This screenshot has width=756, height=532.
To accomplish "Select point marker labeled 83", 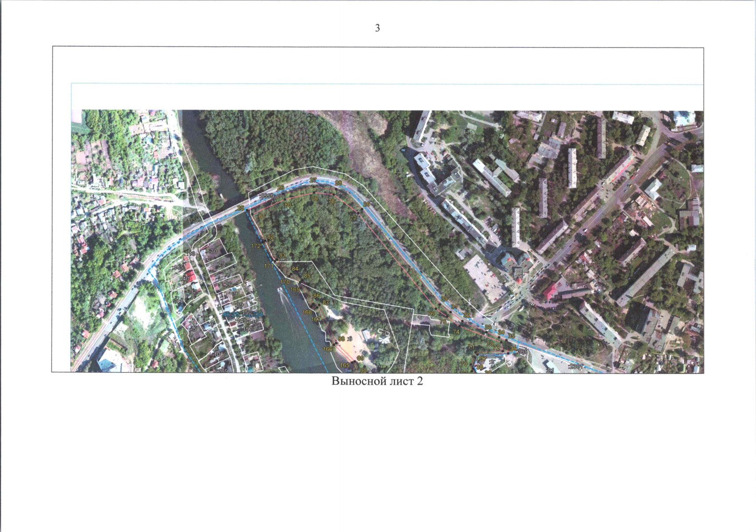I will (282, 256).
